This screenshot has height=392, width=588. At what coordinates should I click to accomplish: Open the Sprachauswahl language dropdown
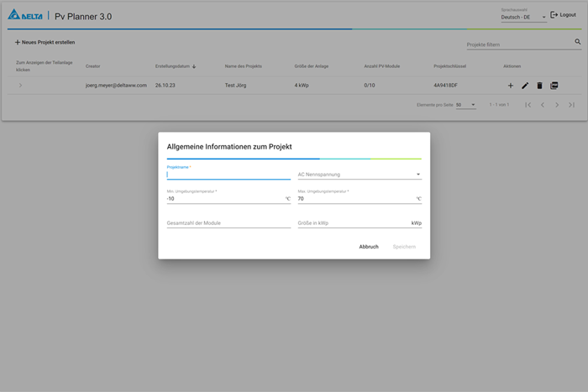click(523, 17)
